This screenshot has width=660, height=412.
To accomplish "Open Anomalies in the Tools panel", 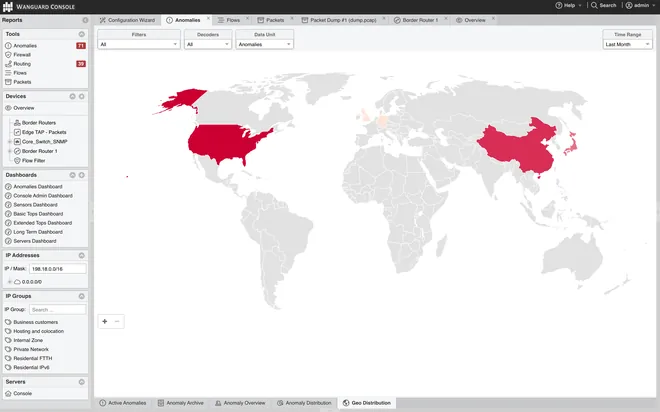I will [25, 45].
